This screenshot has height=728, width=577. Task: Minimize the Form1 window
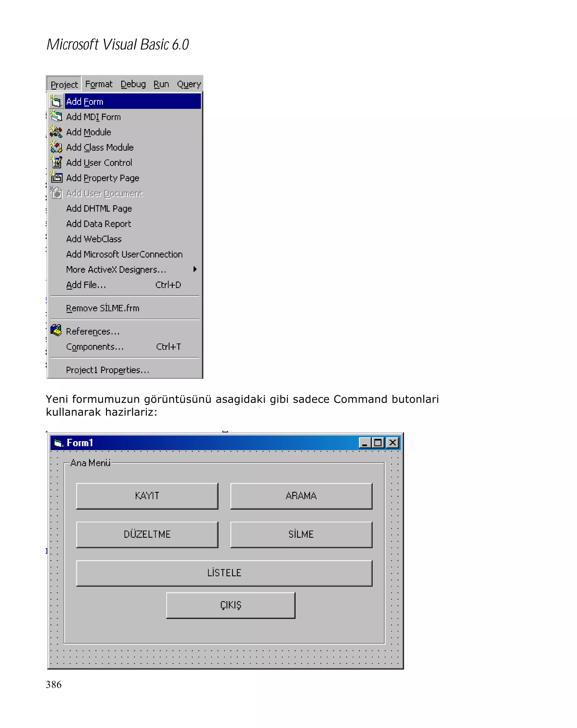tap(364, 443)
